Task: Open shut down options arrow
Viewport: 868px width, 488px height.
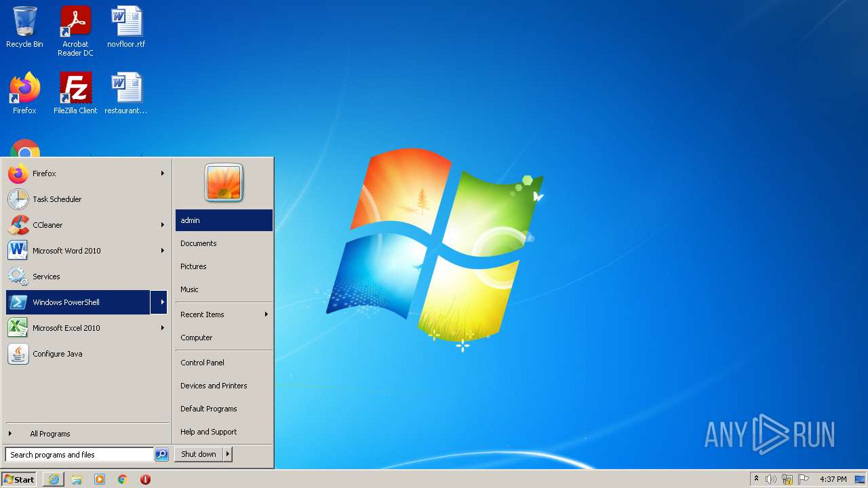Action: (x=228, y=454)
